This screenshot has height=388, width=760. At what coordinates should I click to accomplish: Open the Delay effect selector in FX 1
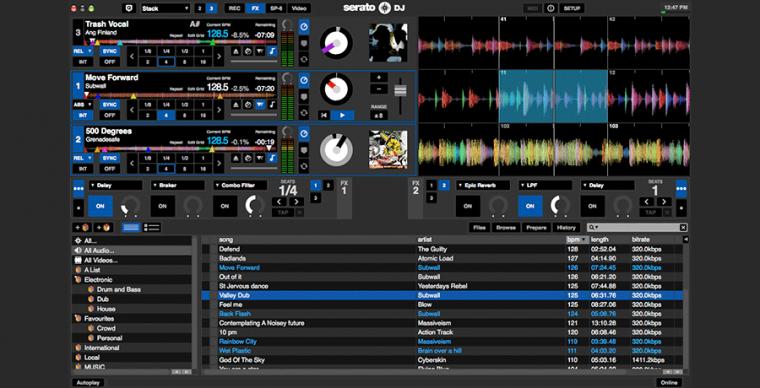115,186
